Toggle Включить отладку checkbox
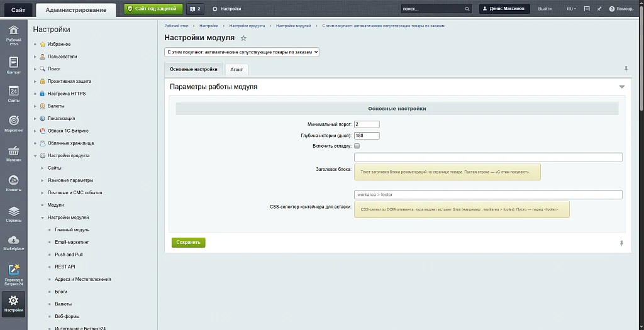Viewport: 644px width, 330px height. pyautogui.click(x=357, y=146)
